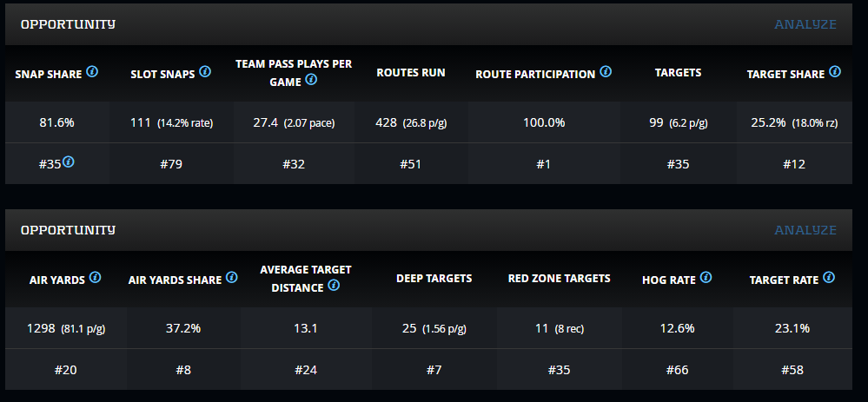Click the Red Zone Targets header

coord(559,279)
